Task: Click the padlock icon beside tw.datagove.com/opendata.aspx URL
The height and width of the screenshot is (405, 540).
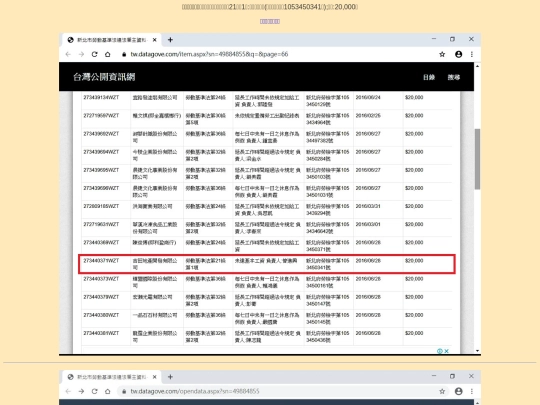Action: click(124, 391)
